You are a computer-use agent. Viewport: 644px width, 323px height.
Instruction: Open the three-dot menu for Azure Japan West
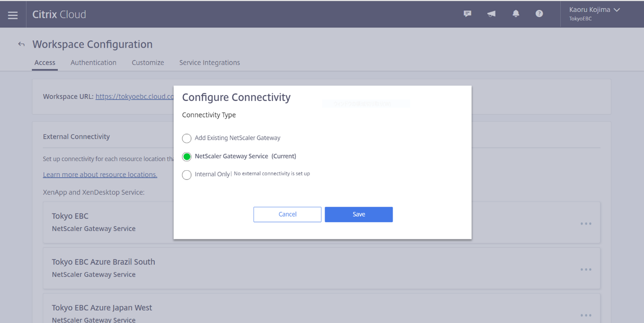(586, 315)
